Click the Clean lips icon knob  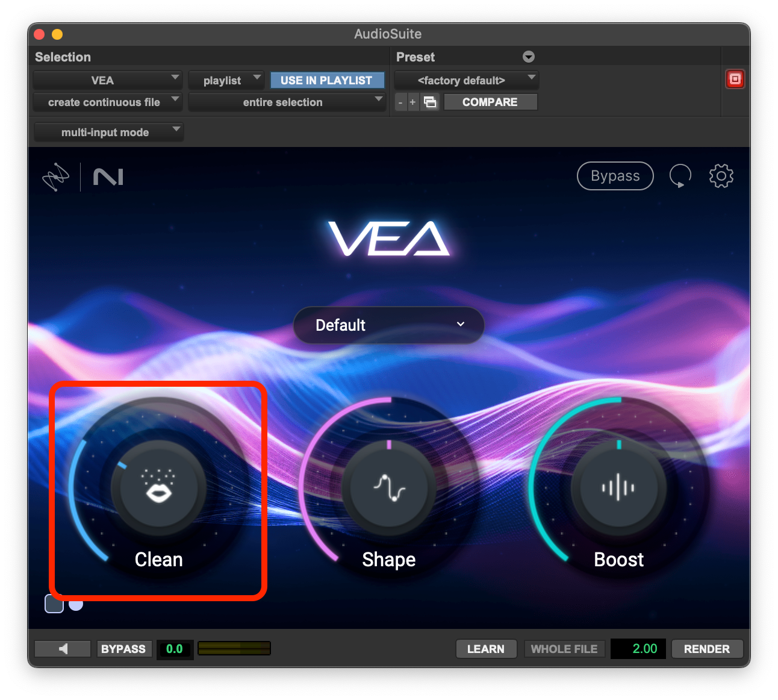[158, 487]
